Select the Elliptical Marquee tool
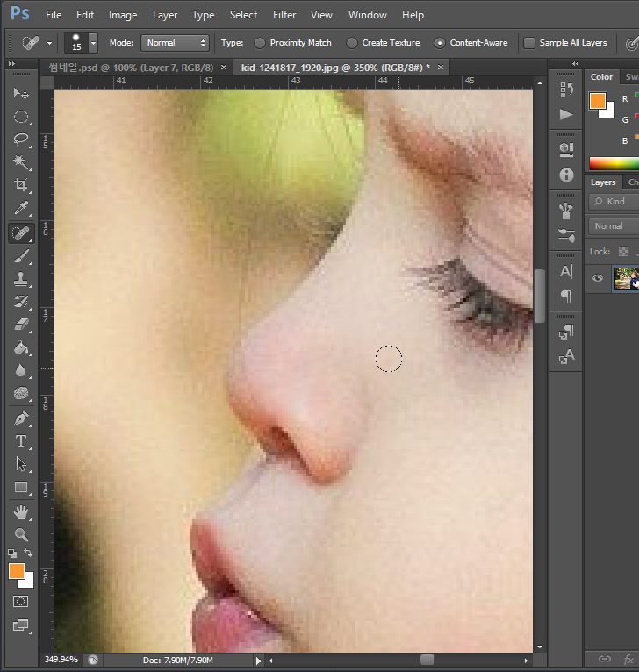 coord(20,117)
